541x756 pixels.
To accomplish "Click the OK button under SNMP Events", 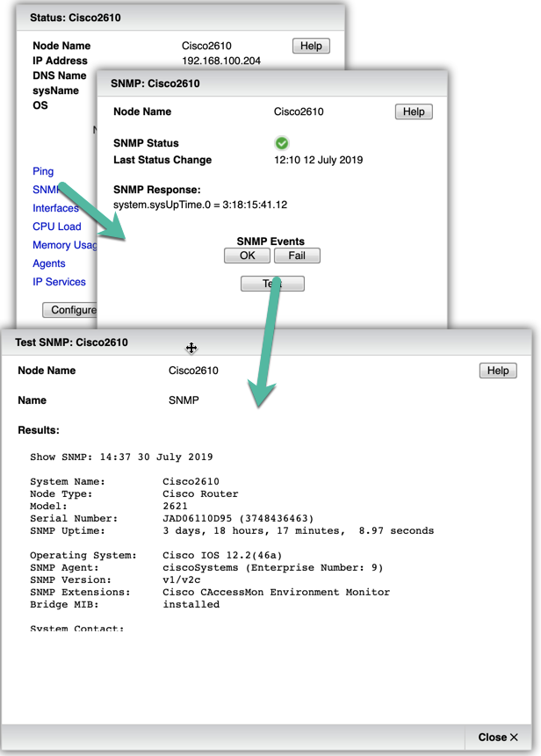I will point(247,256).
